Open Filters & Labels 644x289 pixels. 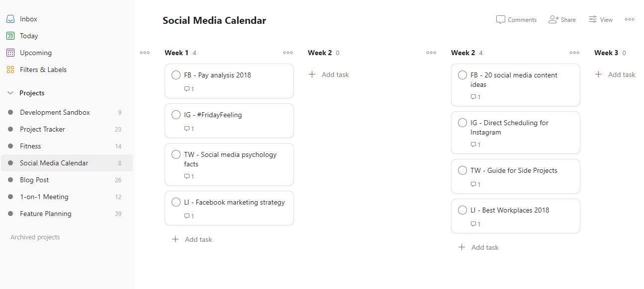(43, 70)
